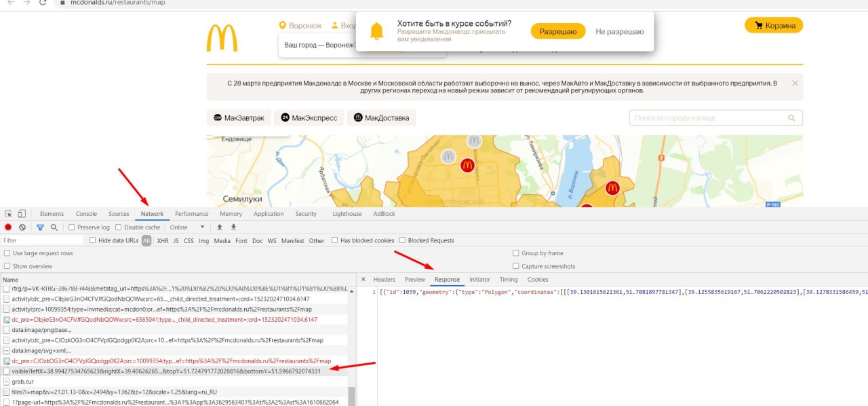Close the request details pane
868x406 pixels.
pyautogui.click(x=363, y=279)
